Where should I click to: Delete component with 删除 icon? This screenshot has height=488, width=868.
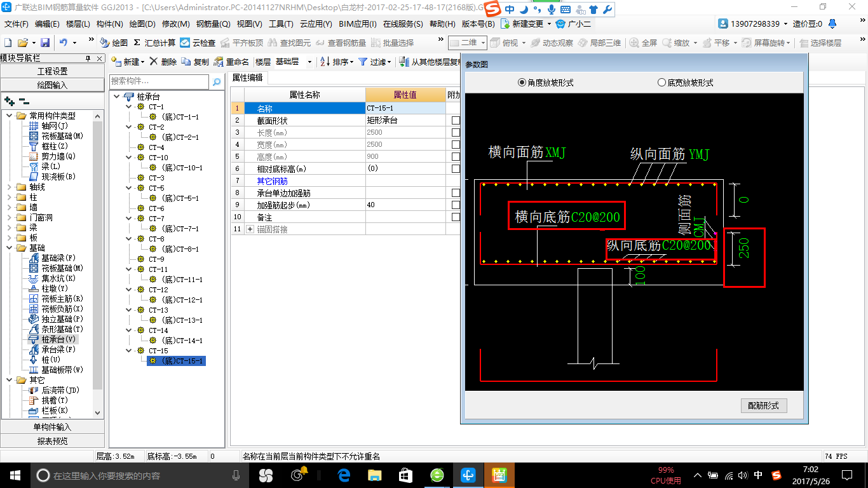(163, 62)
